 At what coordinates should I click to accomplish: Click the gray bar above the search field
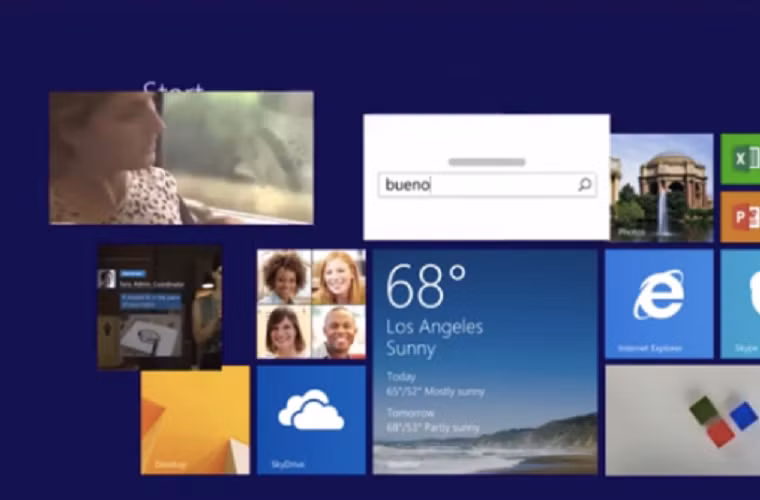coord(487,162)
